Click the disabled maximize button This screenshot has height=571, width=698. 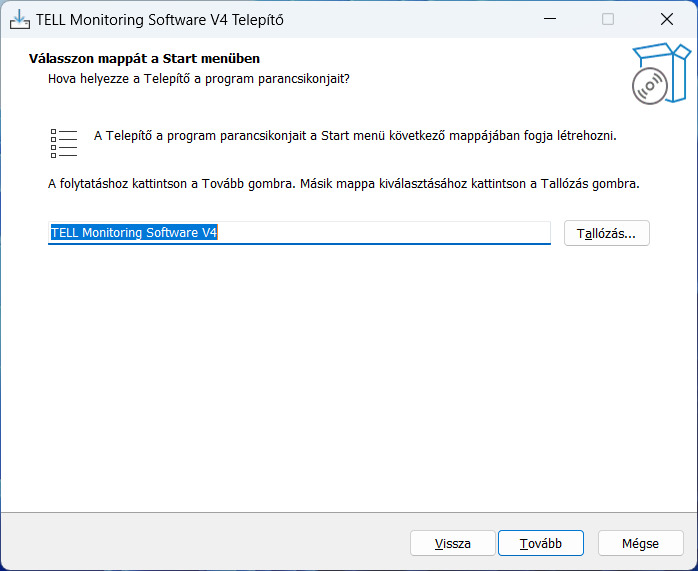(x=608, y=19)
